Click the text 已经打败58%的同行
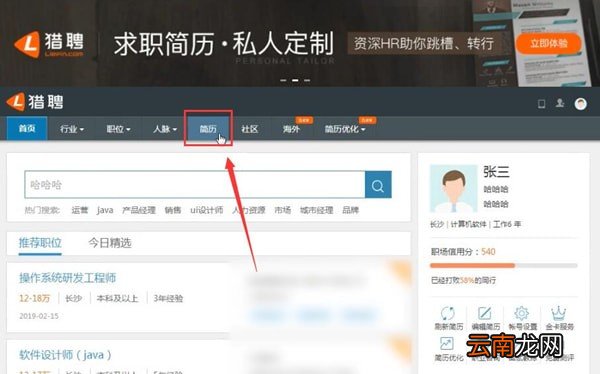 coord(463,280)
